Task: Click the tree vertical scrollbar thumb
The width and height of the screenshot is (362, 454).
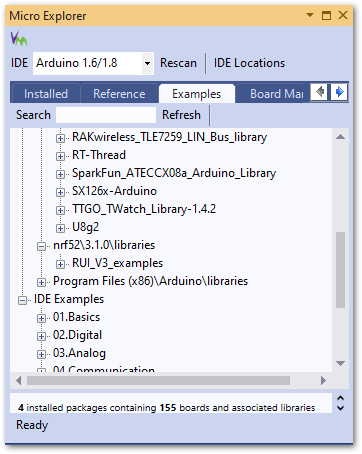Action: (340, 270)
